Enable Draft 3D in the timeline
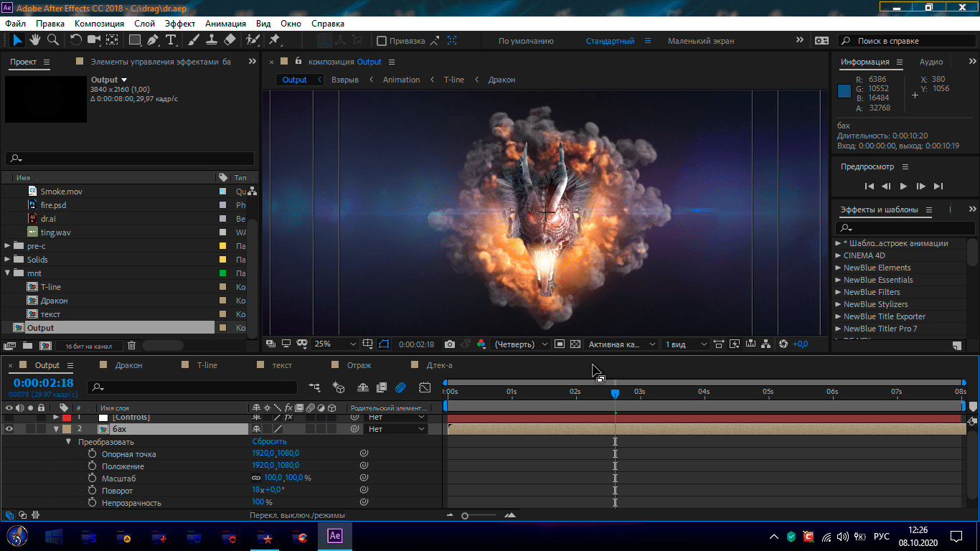The height and width of the screenshot is (551, 980). (x=339, y=387)
